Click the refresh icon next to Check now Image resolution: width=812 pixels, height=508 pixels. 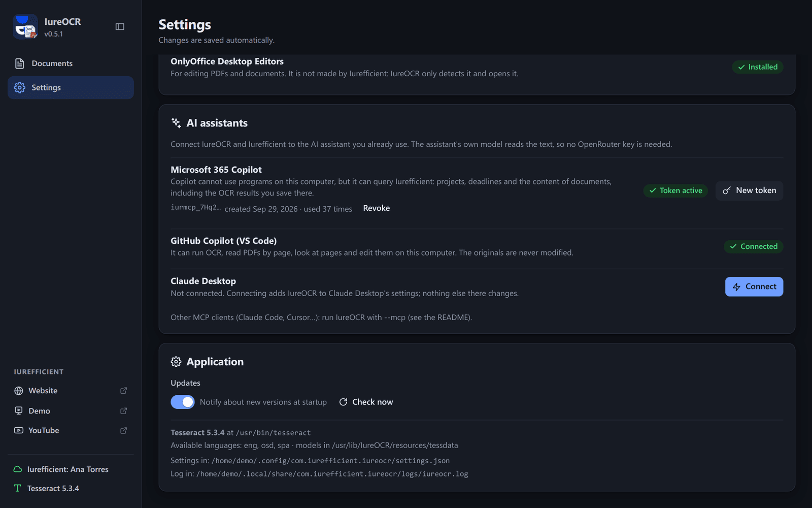click(x=343, y=402)
